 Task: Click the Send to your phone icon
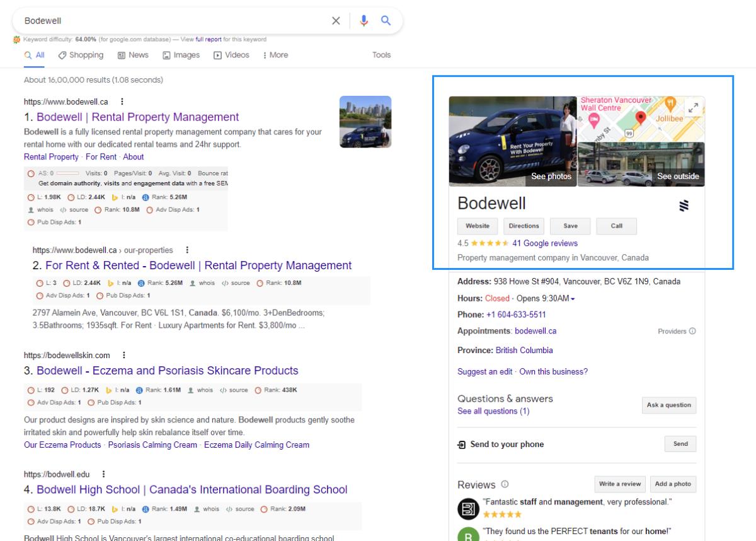(x=462, y=445)
